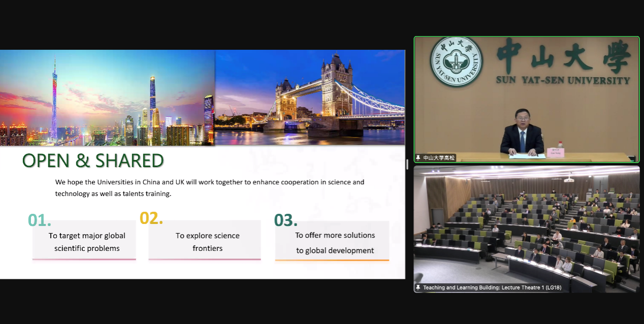Click the 'To target major global scientific problems' box
Image resolution: width=644 pixels, height=324 pixels.
87,242
